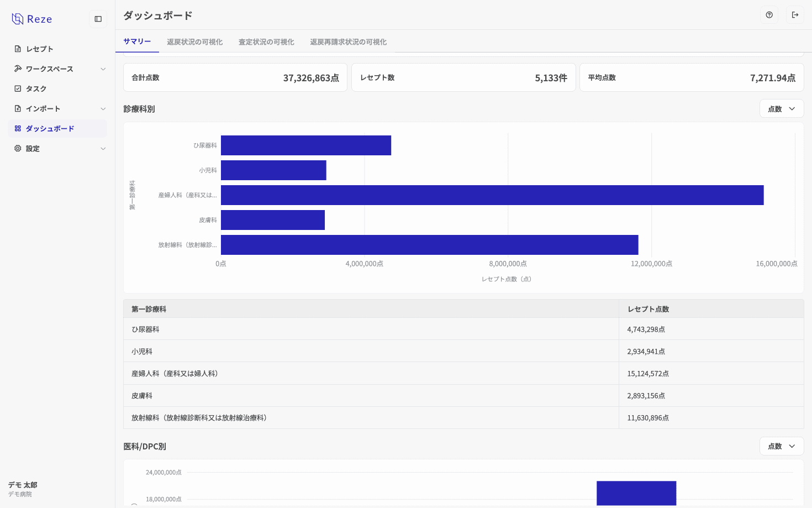Click the インポート file icon in the sidebar
The width and height of the screenshot is (812, 508).
(18, 109)
